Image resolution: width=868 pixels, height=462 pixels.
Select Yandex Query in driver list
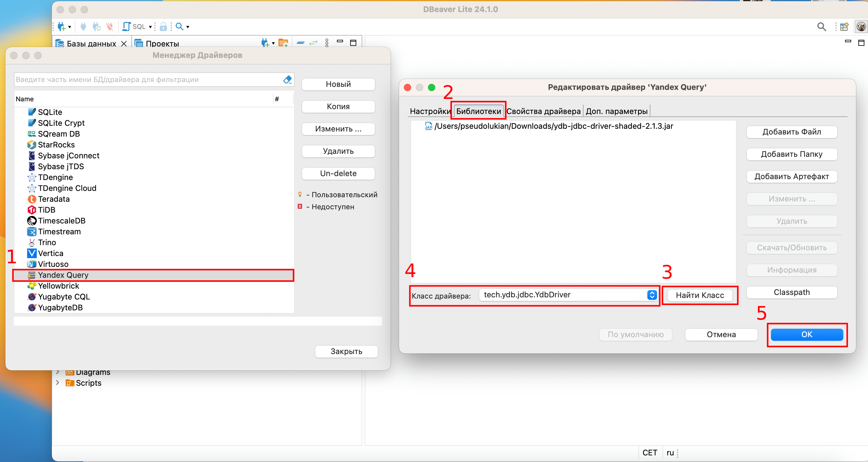tap(63, 275)
